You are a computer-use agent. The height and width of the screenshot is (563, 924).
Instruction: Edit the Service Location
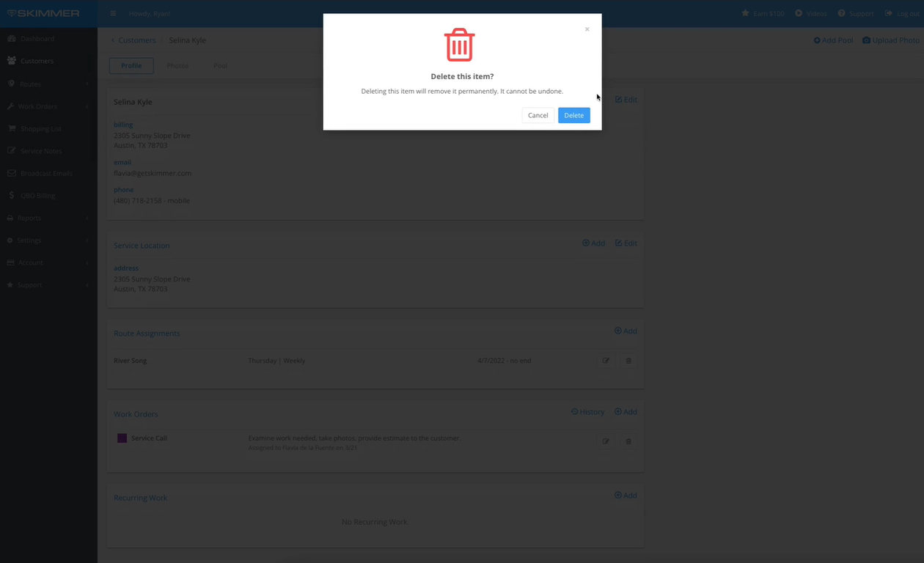626,243
